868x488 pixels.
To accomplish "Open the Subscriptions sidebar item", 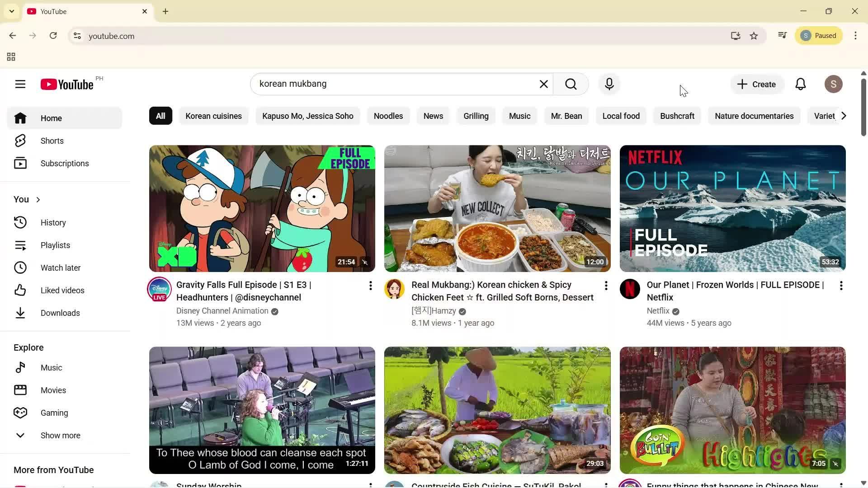I will click(64, 164).
